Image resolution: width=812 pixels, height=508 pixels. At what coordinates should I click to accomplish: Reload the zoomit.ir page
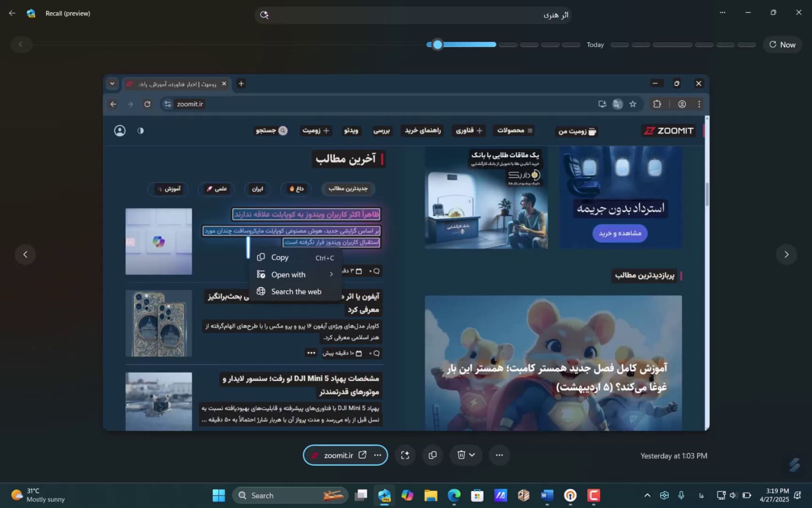tap(147, 104)
